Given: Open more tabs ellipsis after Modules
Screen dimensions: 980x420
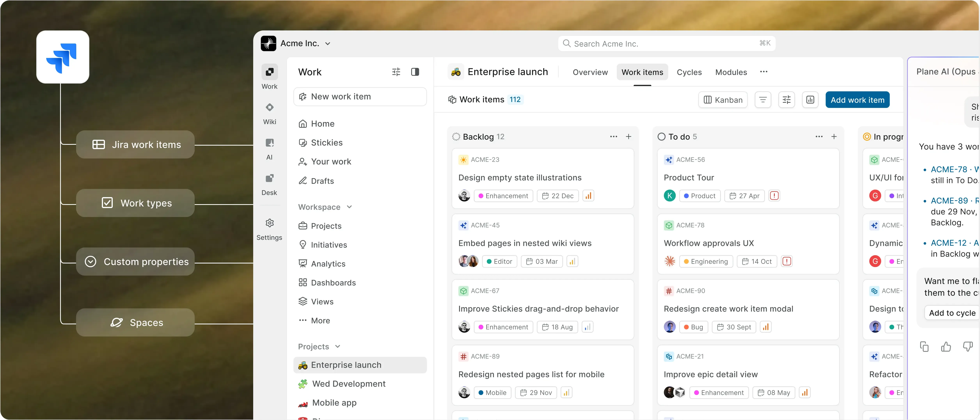Looking at the screenshot, I should click(763, 72).
